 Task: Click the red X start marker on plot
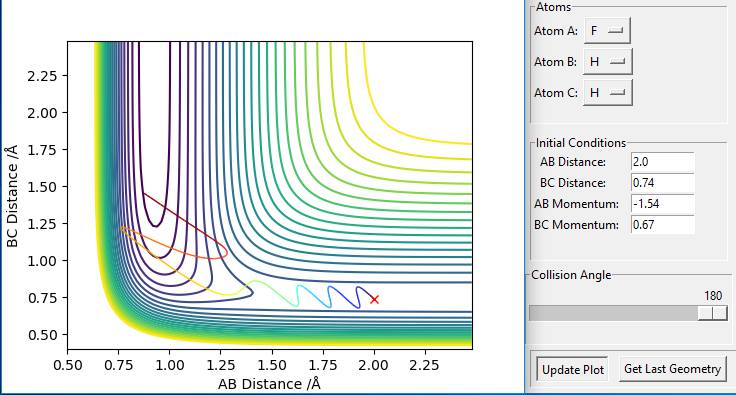coord(374,299)
